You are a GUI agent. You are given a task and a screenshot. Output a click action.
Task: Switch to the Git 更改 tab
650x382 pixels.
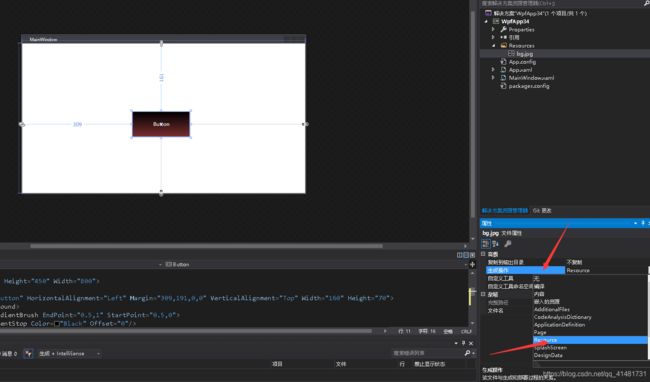542,210
